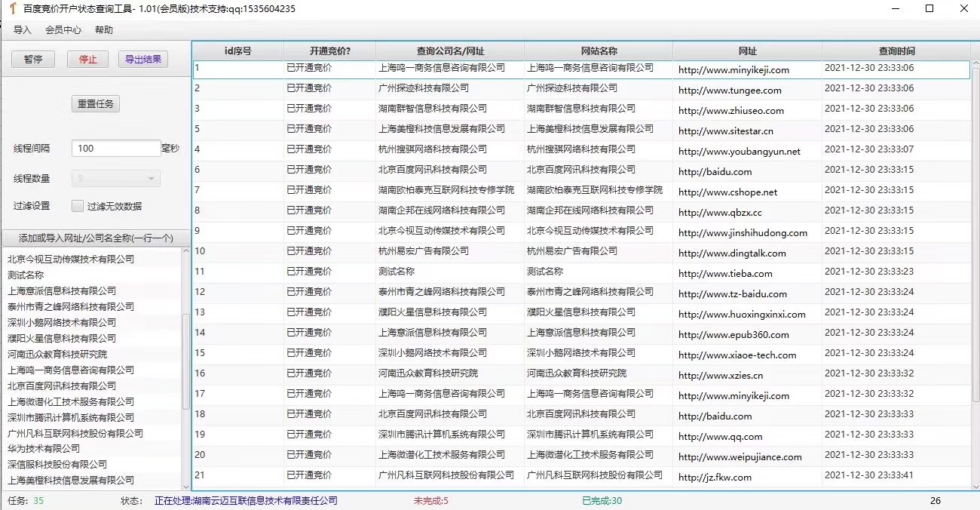
Task: Select 深信服科技股份有限公司 in the left list
Action: pyautogui.click(x=57, y=465)
